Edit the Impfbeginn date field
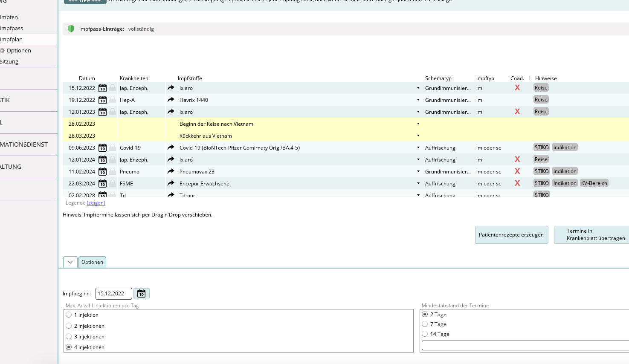The width and height of the screenshot is (629, 364). click(114, 294)
